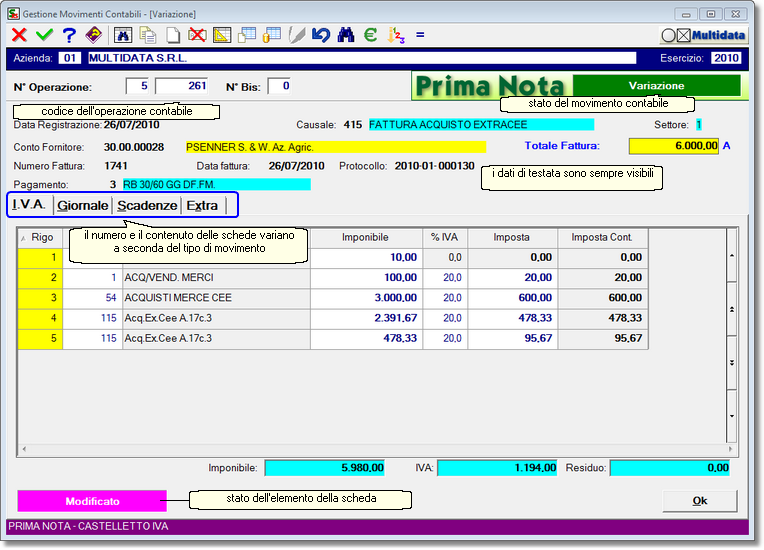Click the blue undo arrow icon
This screenshot has width=764, height=550.
coord(321,35)
